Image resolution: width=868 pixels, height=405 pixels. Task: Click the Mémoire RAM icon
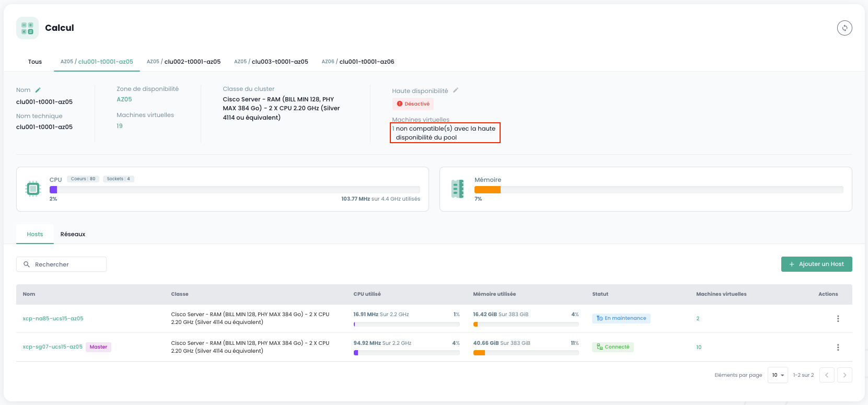pyautogui.click(x=457, y=189)
